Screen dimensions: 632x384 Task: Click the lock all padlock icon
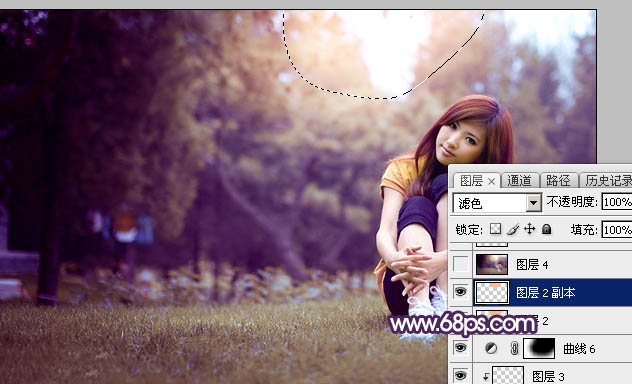click(x=547, y=229)
